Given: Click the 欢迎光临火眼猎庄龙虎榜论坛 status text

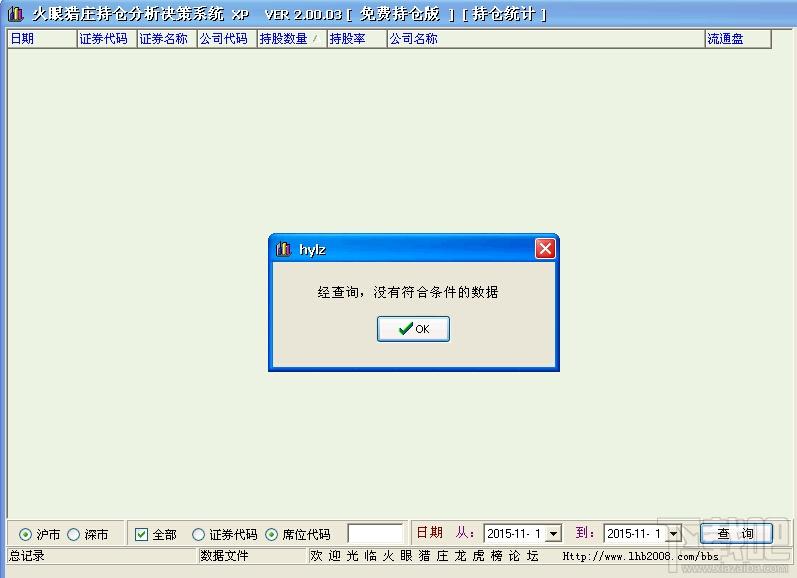Looking at the screenshot, I should click(x=424, y=556).
